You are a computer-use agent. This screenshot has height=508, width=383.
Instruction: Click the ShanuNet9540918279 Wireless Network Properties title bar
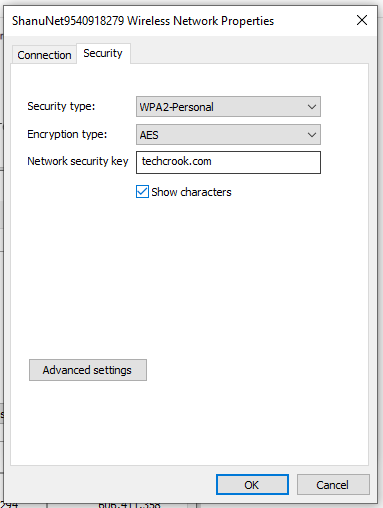point(143,21)
